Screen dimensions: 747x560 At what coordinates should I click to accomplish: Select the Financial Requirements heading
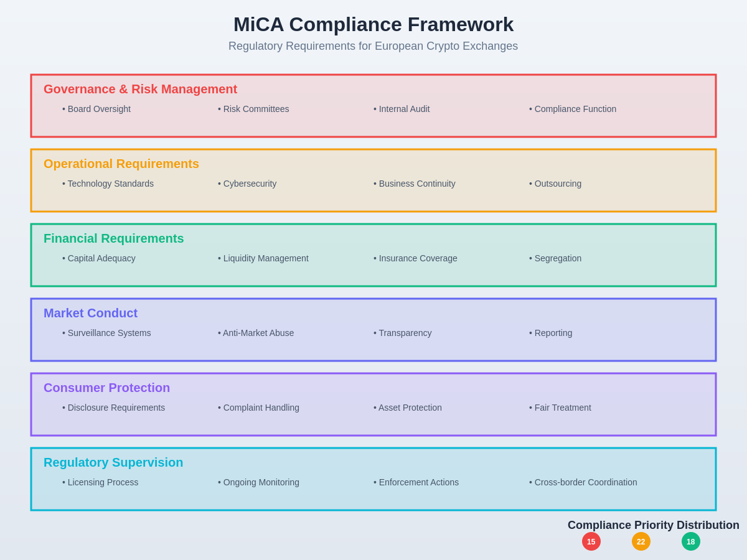114,238
